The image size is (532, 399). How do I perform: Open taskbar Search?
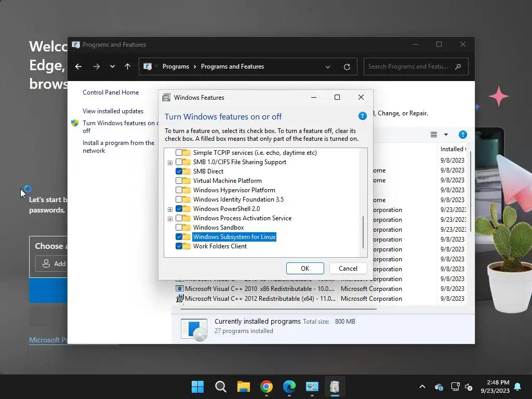220,387
